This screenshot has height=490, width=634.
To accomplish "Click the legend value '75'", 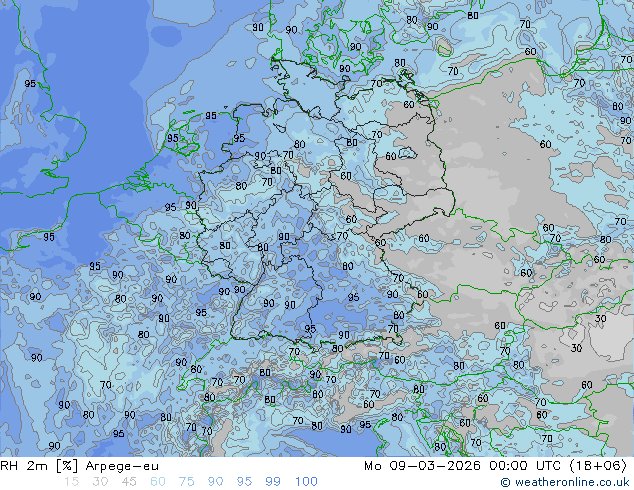I will point(187,482).
